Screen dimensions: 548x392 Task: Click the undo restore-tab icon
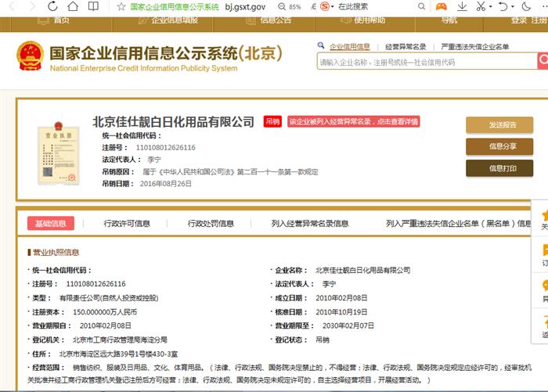pos(503,6)
